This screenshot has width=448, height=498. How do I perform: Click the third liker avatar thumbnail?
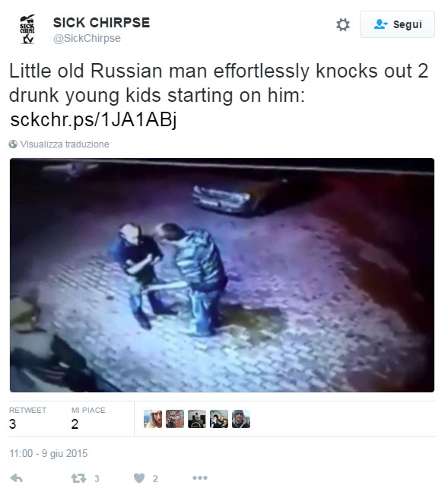(197, 419)
